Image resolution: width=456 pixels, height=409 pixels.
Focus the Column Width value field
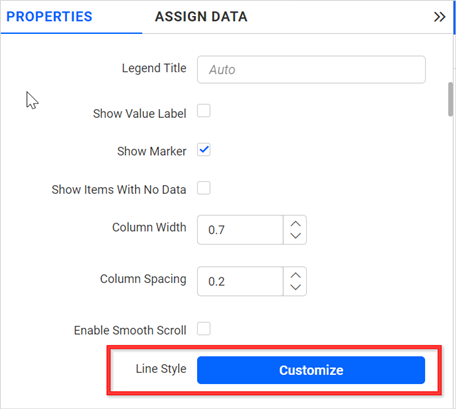240,230
